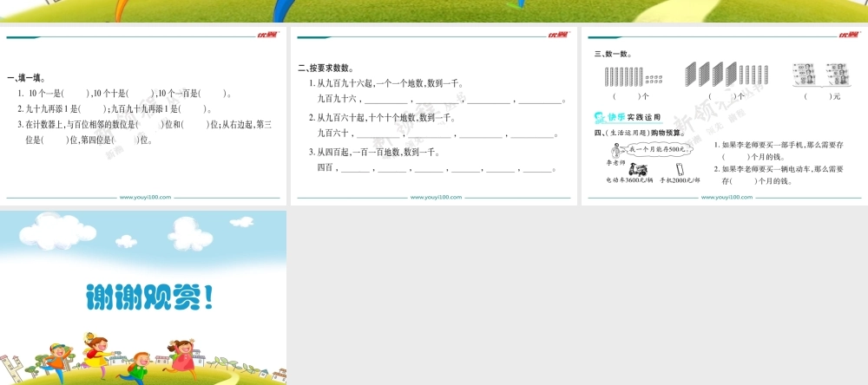
Task: Select the banknotes image above ( )元
Action: tap(820, 75)
